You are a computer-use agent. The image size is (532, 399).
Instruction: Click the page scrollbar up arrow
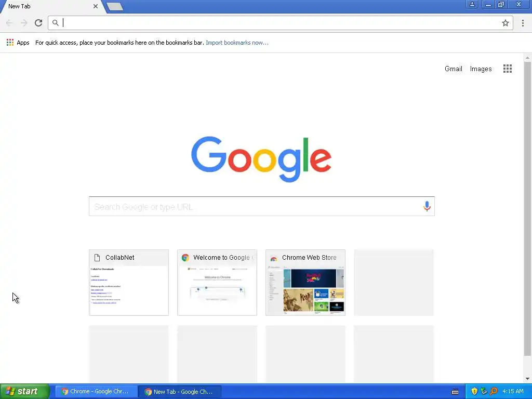tap(528, 58)
